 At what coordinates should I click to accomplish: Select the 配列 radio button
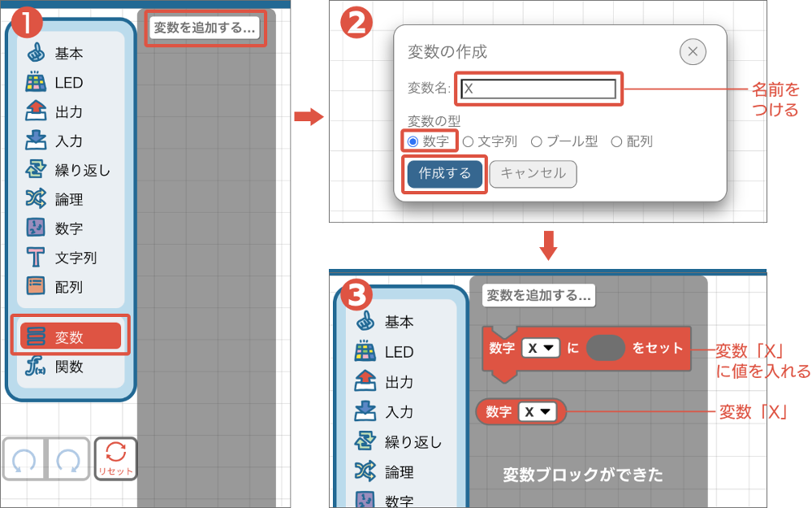pyautogui.click(x=616, y=141)
